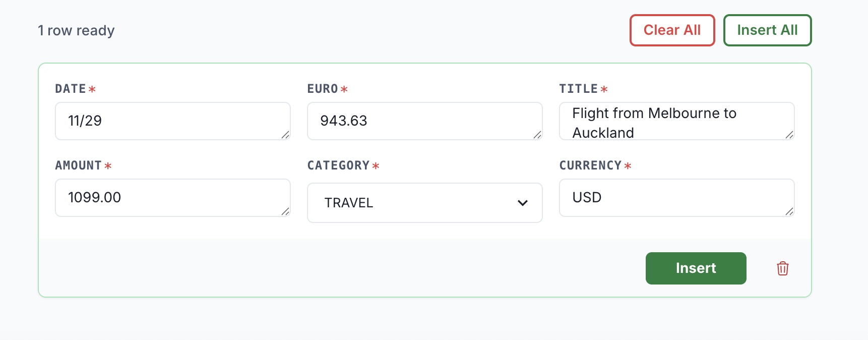Click the resize handle of the TITLE field
This screenshot has height=340, width=868.
790,136
